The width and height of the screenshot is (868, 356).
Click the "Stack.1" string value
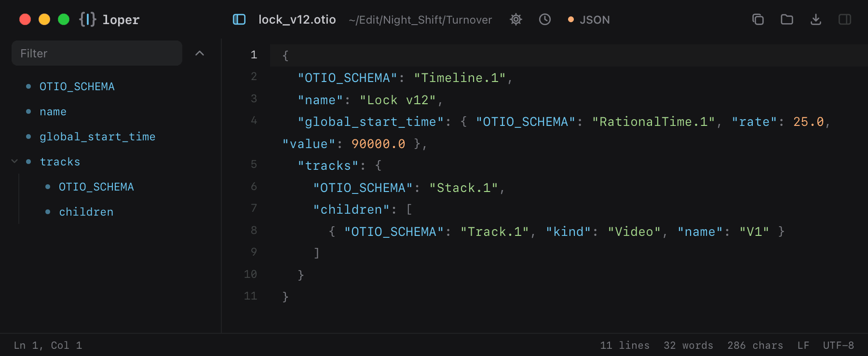click(464, 188)
